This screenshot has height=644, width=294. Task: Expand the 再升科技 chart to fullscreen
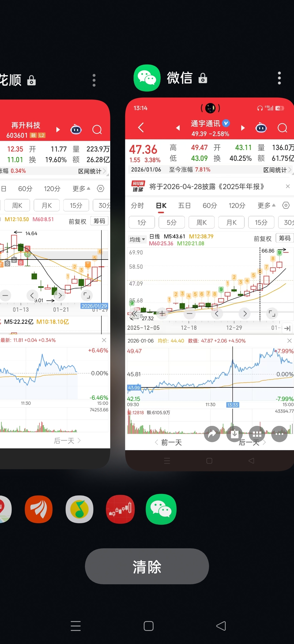(87, 295)
